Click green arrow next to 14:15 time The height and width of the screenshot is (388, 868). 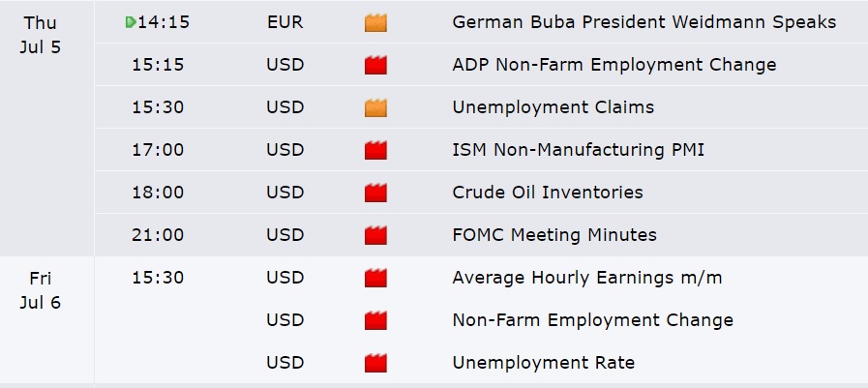(131, 22)
